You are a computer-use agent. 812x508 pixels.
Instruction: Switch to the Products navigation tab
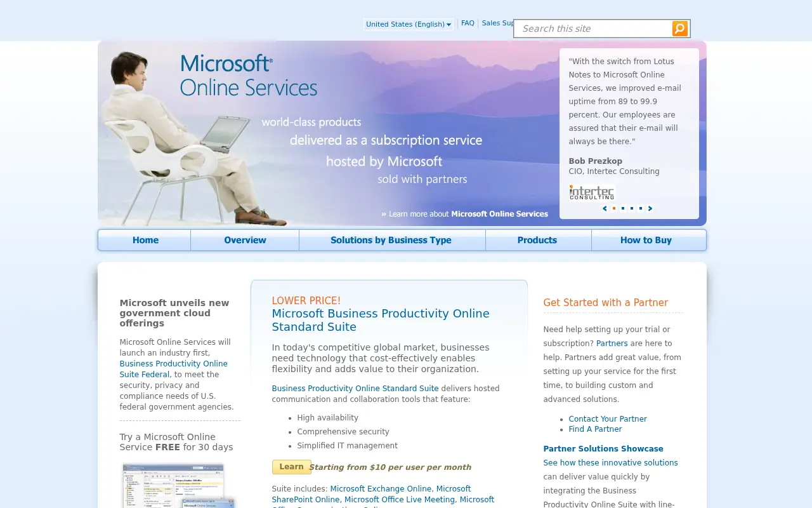click(x=538, y=240)
